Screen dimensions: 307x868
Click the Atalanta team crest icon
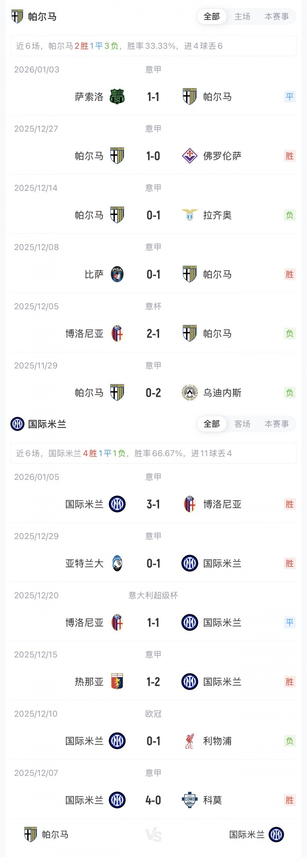point(117,563)
